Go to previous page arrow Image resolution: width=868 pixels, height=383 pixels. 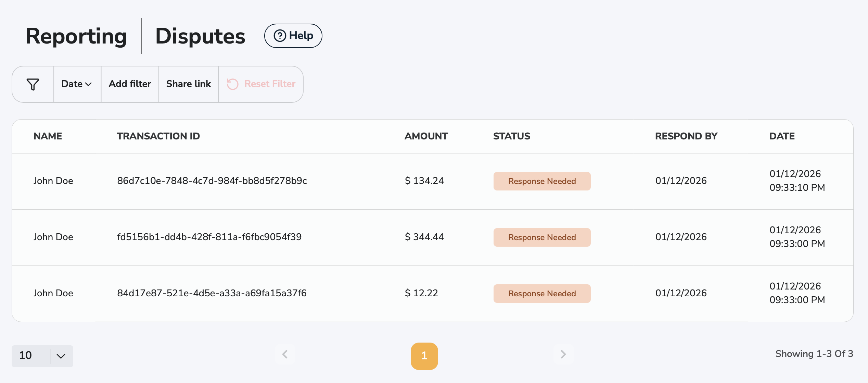pyautogui.click(x=285, y=354)
